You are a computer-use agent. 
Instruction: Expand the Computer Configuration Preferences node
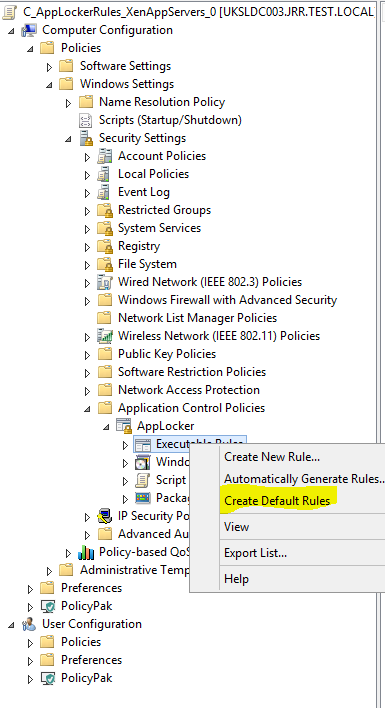point(31,589)
